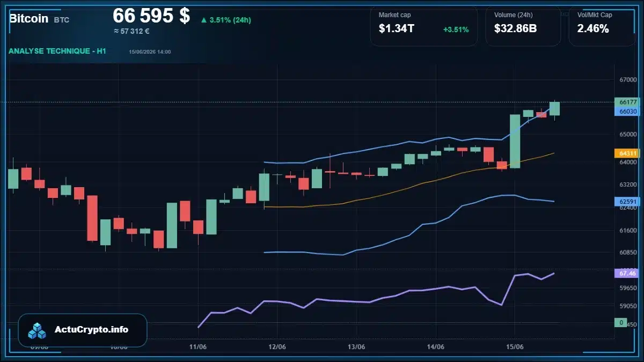The height and width of the screenshot is (362, 644).
Task: Click the 13/06 date axis label
Action: coord(356,347)
